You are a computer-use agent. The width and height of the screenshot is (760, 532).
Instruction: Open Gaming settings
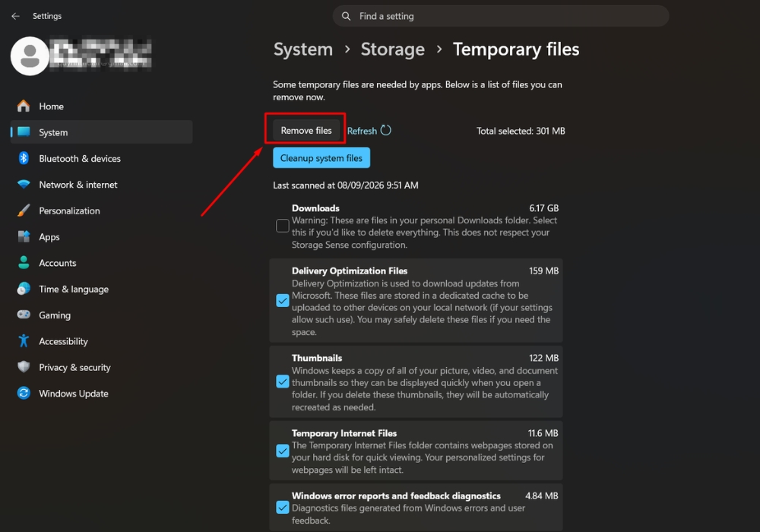coord(101,315)
